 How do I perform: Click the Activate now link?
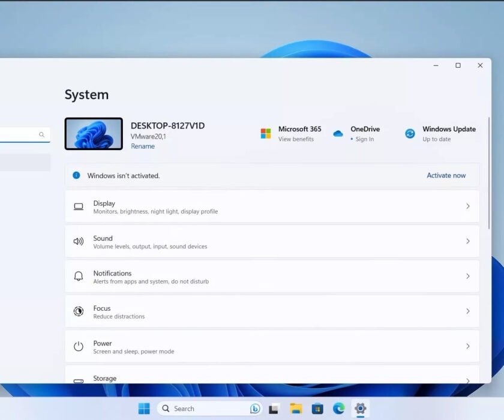(446, 175)
